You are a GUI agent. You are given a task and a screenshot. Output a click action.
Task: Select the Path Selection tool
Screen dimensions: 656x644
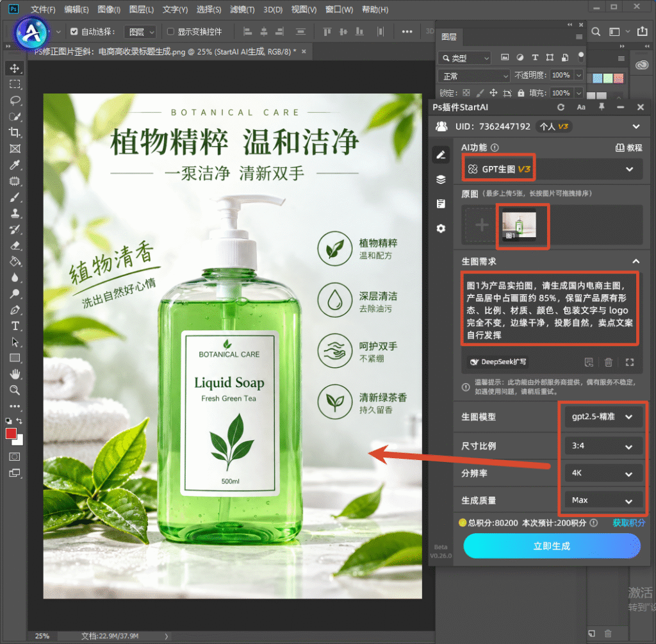pyautogui.click(x=15, y=342)
